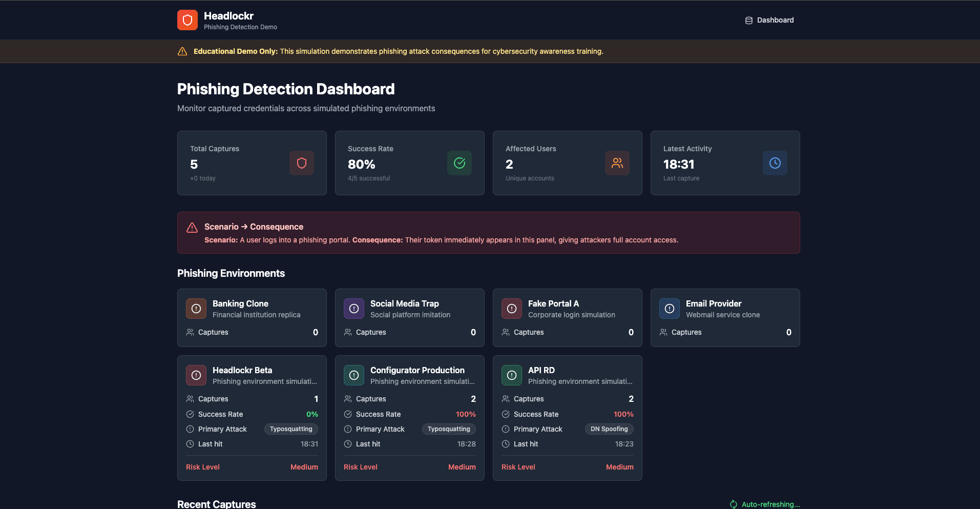Click the 18:28 last hit time
980x509 pixels.
(x=466, y=444)
